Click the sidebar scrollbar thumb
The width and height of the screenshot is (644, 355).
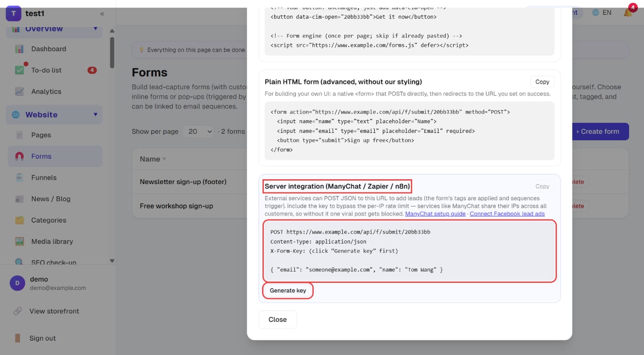point(112,53)
